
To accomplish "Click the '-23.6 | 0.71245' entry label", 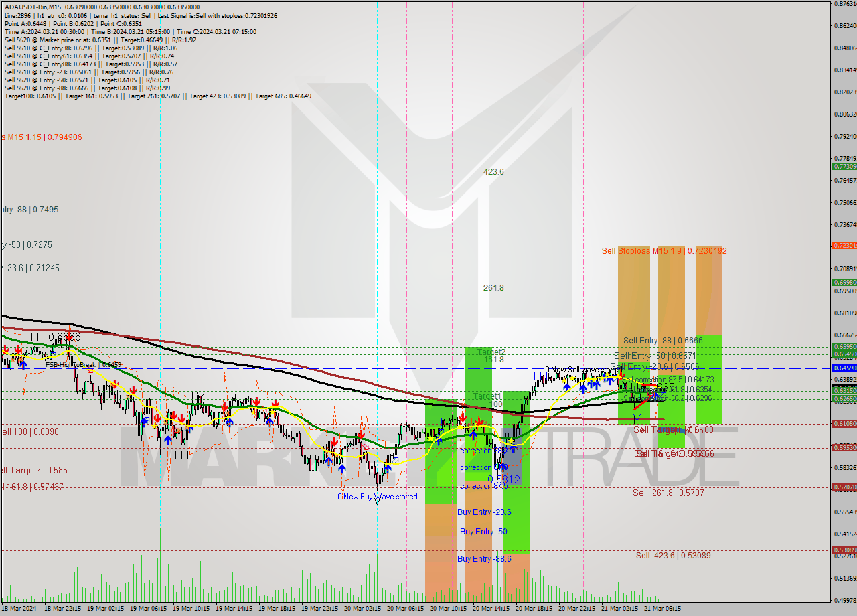I will point(30,268).
